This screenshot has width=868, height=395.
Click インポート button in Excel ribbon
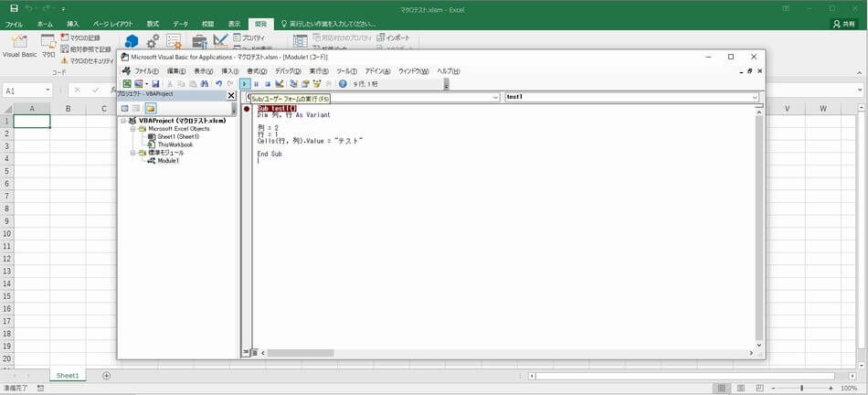[393, 37]
